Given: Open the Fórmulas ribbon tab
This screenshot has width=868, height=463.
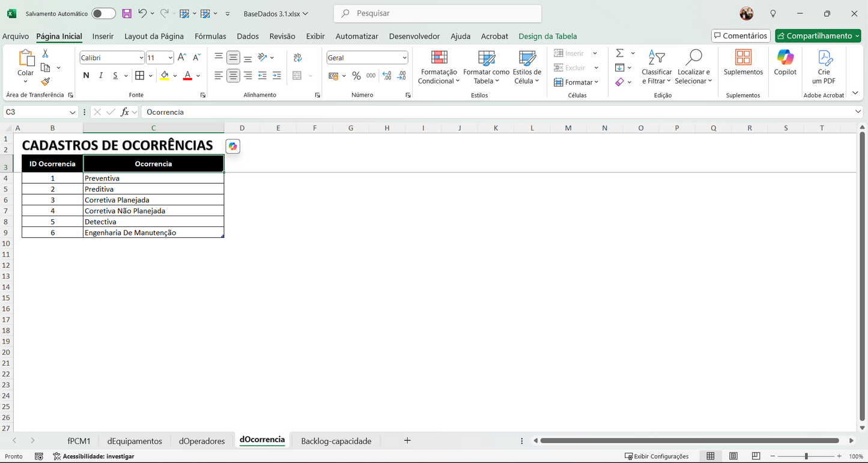Looking at the screenshot, I should point(210,36).
